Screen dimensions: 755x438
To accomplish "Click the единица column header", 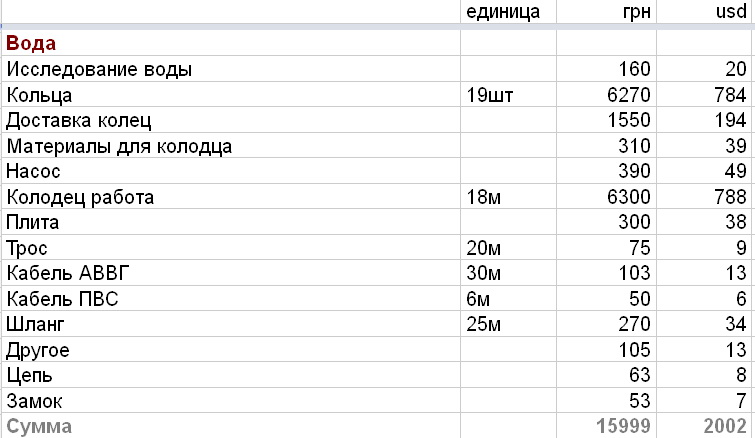I will tap(508, 12).
